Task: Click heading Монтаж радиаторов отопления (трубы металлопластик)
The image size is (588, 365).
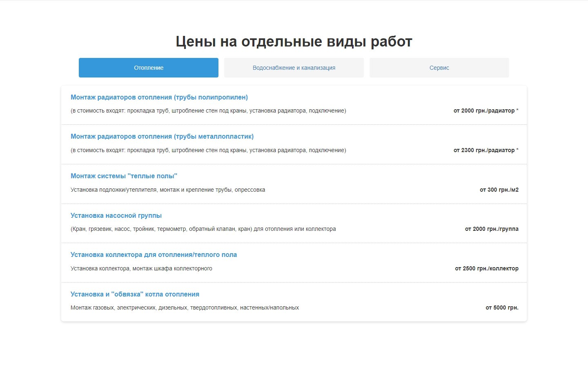Action: tap(162, 136)
